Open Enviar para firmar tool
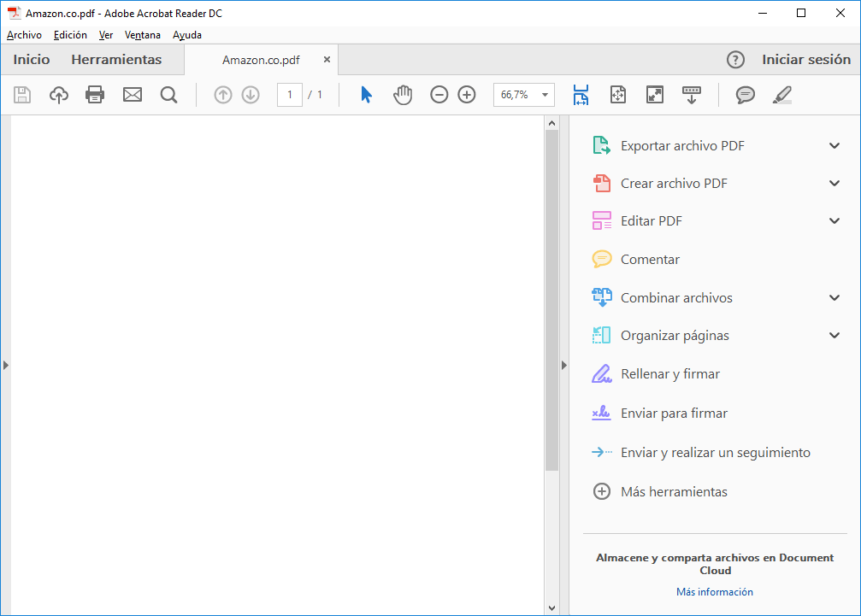The height and width of the screenshot is (616, 861). (x=659, y=413)
